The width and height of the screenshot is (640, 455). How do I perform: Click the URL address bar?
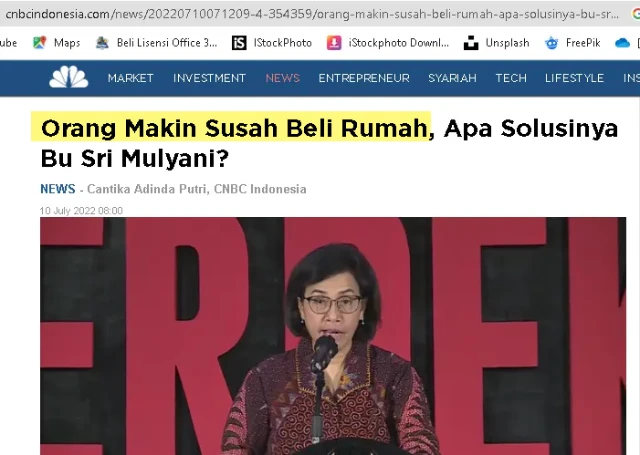tap(312, 14)
